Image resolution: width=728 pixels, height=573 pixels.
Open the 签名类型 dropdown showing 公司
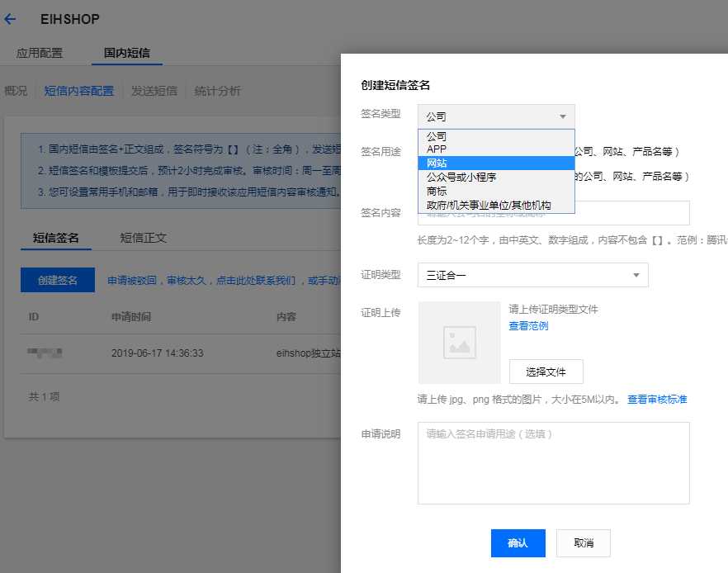(496, 116)
